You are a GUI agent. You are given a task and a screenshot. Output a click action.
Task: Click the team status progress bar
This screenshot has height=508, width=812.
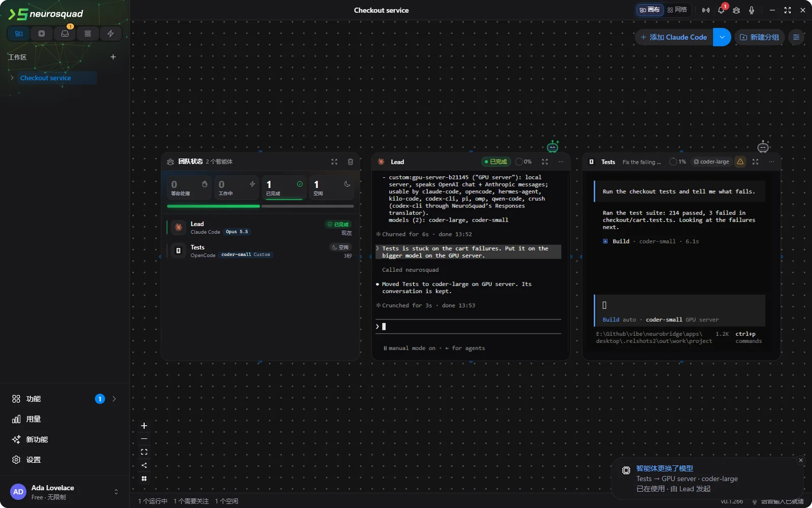(260, 206)
